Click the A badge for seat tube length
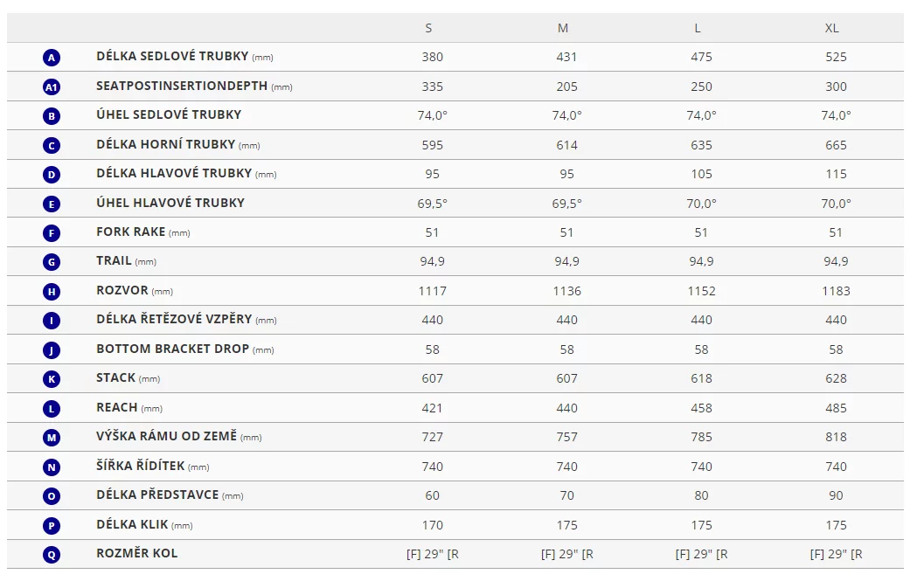 52,58
